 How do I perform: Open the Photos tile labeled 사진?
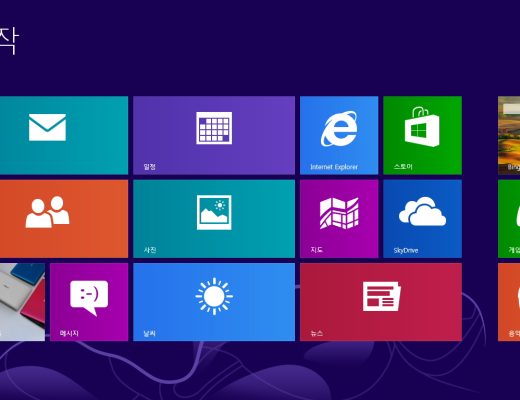click(214, 219)
